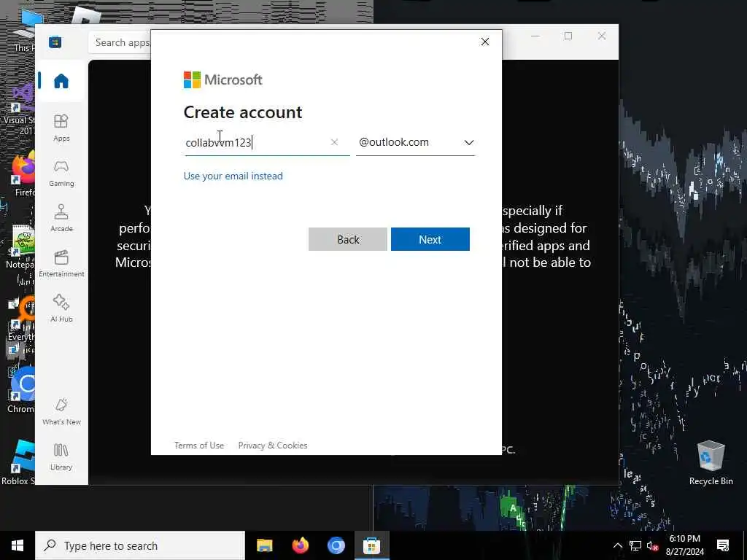Image resolution: width=747 pixels, height=560 pixels.
Task: Click the Back button
Action: (x=348, y=239)
